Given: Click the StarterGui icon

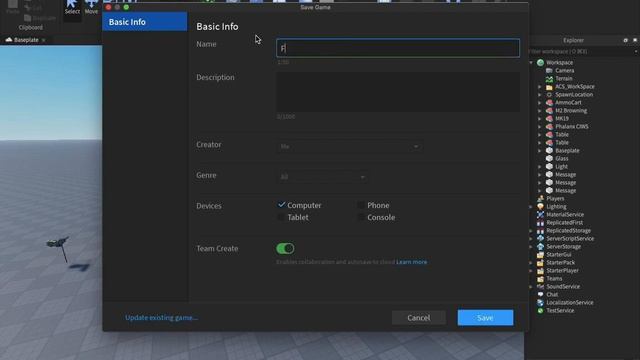Looking at the screenshot, I should coord(540,254).
